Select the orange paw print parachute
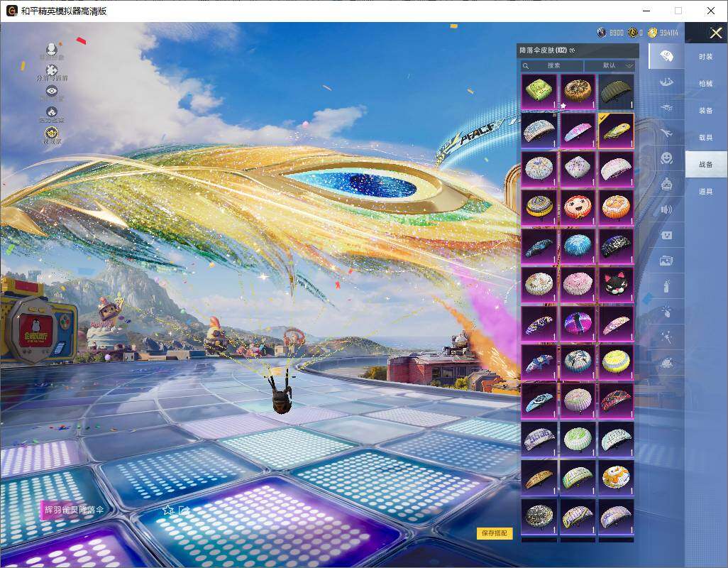728x568 pixels. click(616, 207)
